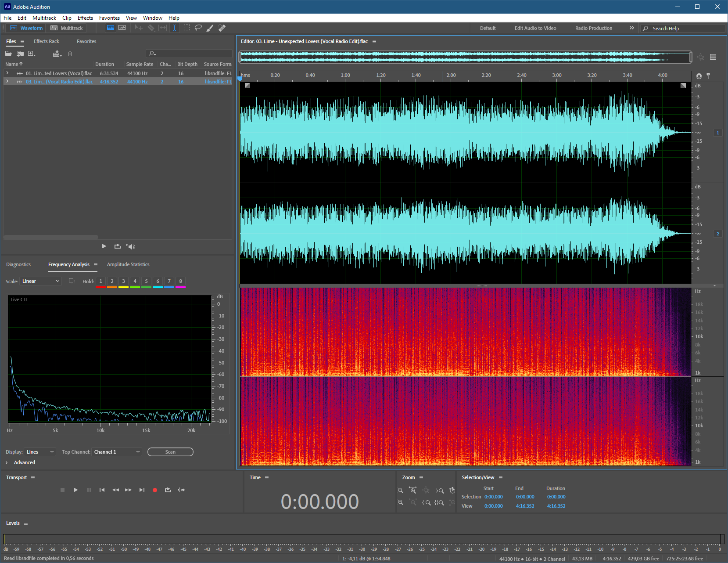Click the Waveform view button

point(26,28)
